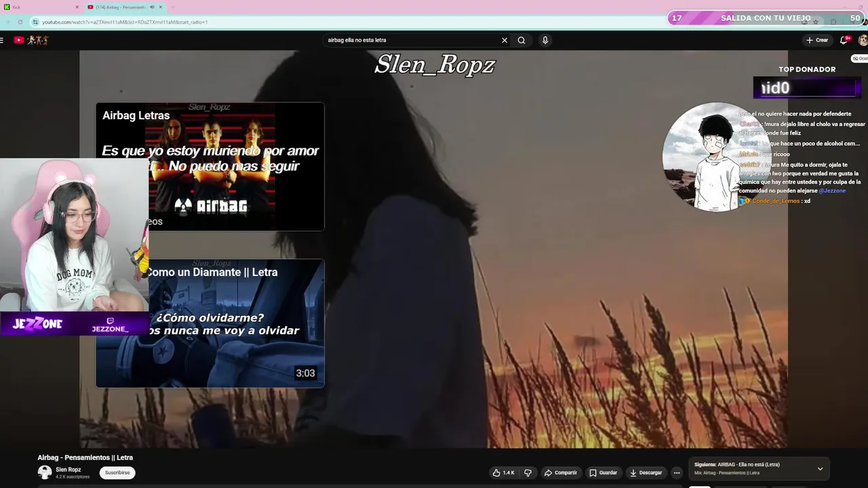
Task: Click the TOP DONADOR label
Action: [x=807, y=69]
